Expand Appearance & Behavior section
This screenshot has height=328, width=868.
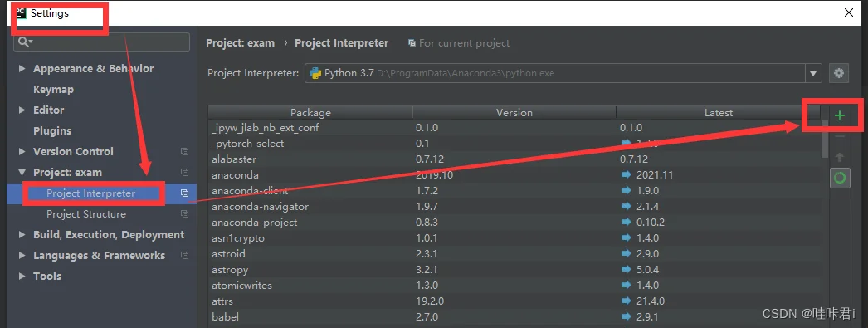click(22, 69)
